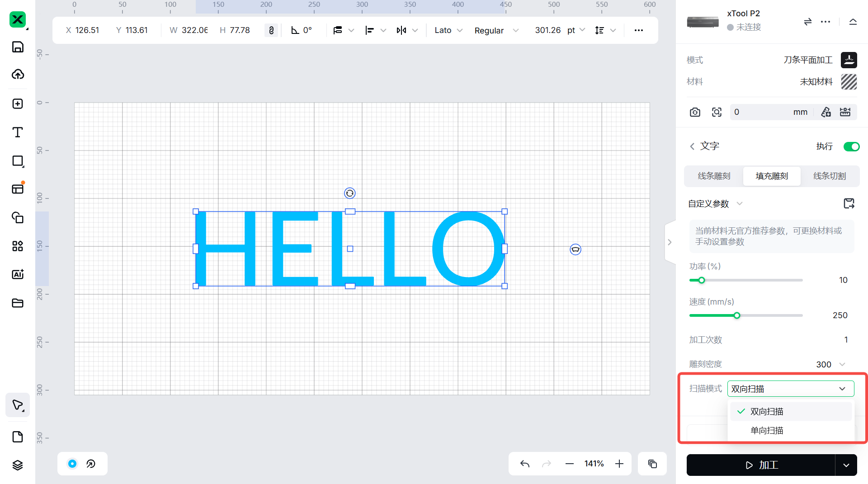Screen dimensions: 868x484
Task: Open the AI generation tool
Action: (x=18, y=274)
